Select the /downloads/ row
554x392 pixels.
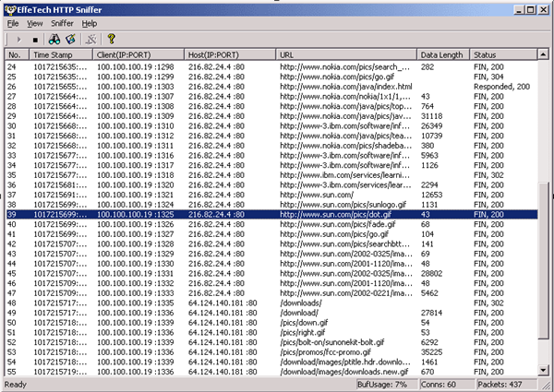[272, 303]
